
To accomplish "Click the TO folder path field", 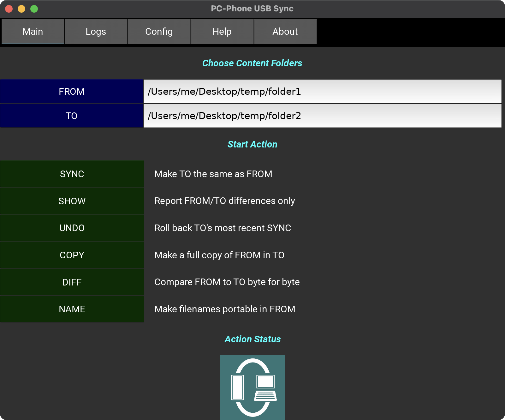I will coord(322,116).
